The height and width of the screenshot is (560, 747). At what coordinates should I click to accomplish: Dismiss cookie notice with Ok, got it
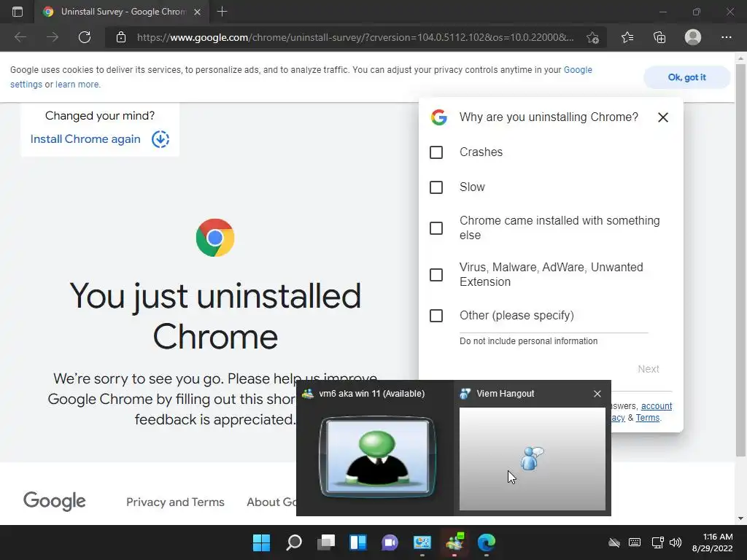coord(686,77)
